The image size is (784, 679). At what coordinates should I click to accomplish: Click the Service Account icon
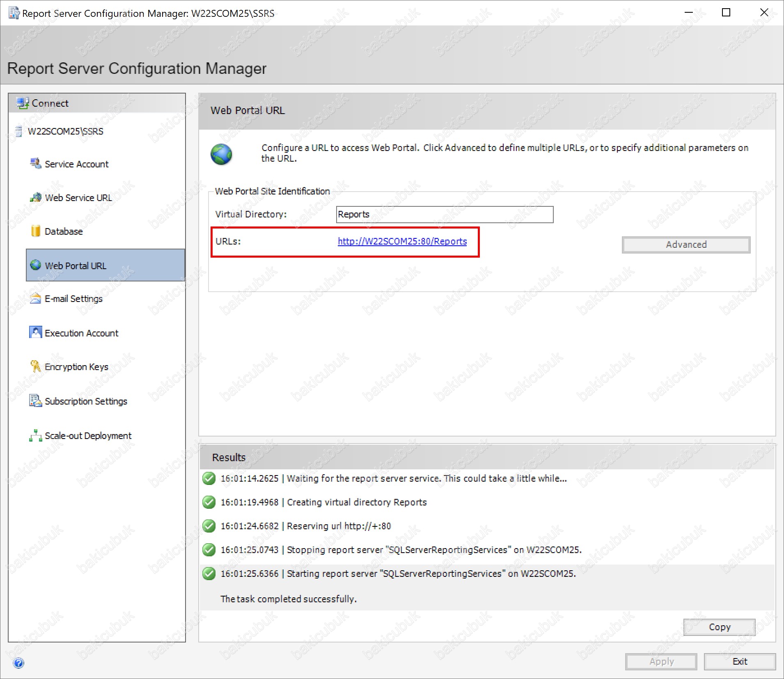click(x=36, y=164)
